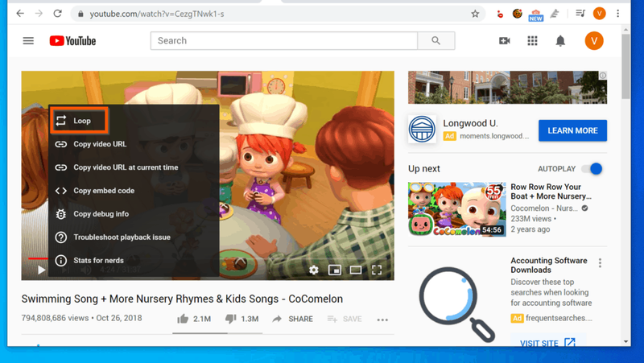Screen dimensions: 644x363
Task: Bookmark this page with the star icon
Action: 475,14
